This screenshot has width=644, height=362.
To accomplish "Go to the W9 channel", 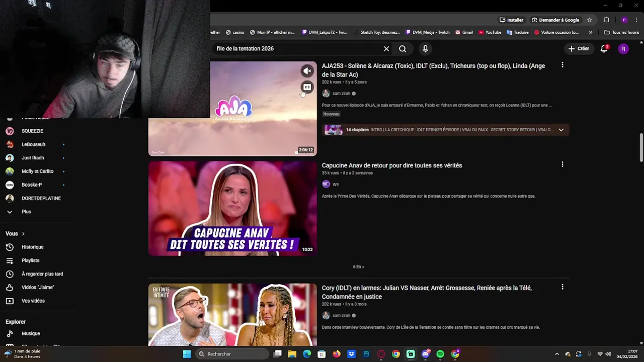I will [336, 185].
